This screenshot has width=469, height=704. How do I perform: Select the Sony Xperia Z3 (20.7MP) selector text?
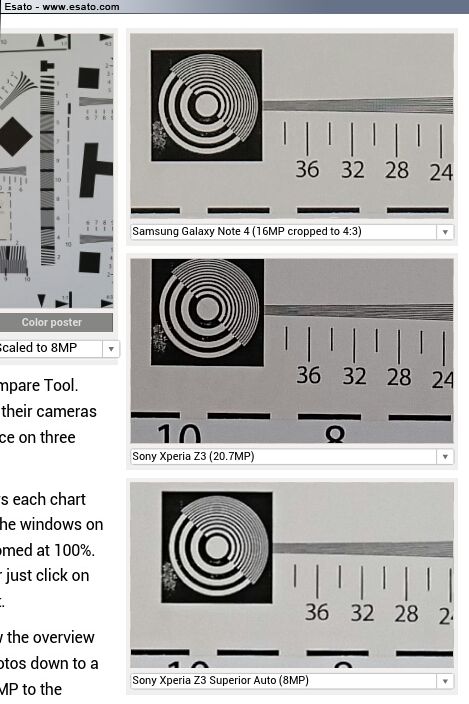pos(193,456)
